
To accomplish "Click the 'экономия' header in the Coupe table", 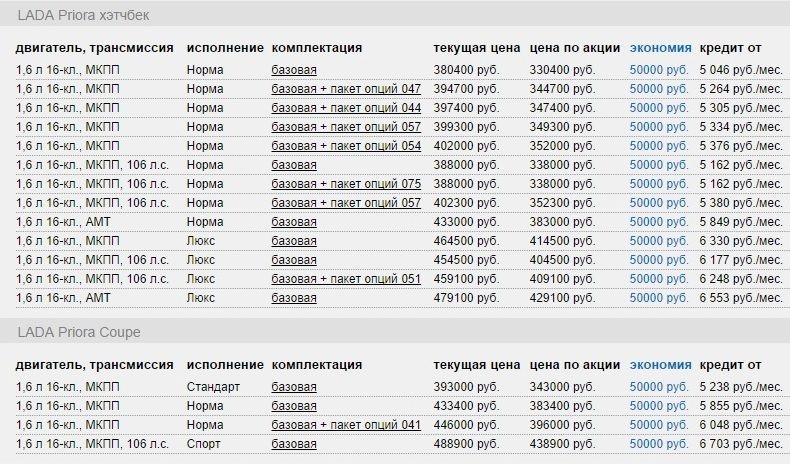I will [x=660, y=364].
